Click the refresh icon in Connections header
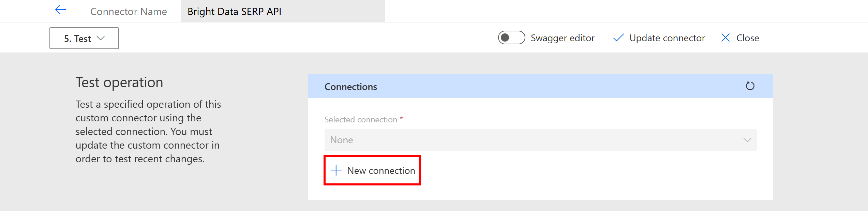Image resolution: width=868 pixels, height=211 pixels. [x=750, y=86]
